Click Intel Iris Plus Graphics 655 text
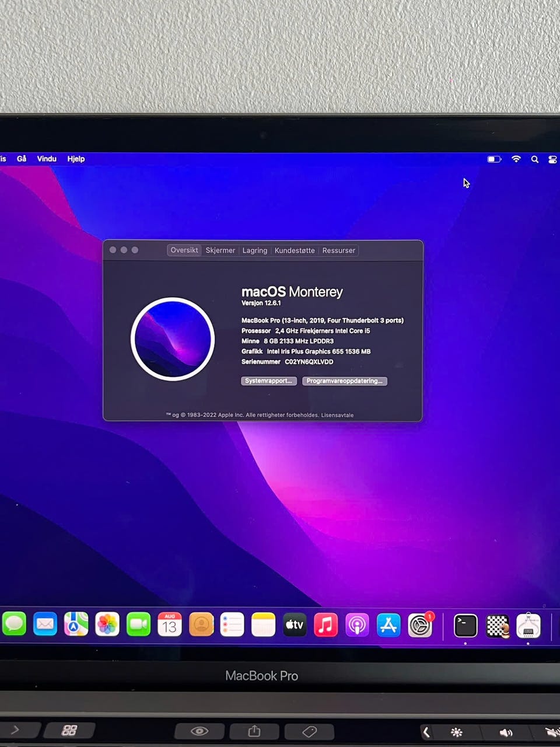This screenshot has height=747, width=560. pyautogui.click(x=318, y=351)
